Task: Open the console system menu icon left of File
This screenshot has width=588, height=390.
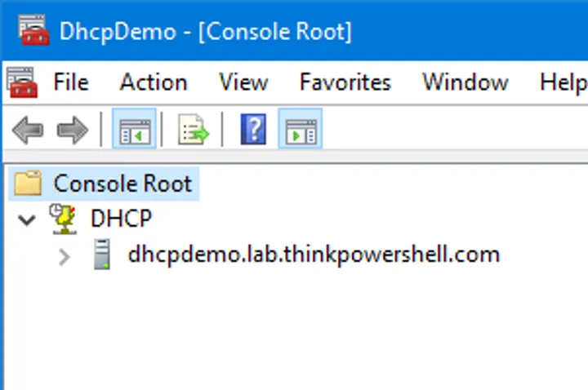Action: (x=20, y=82)
